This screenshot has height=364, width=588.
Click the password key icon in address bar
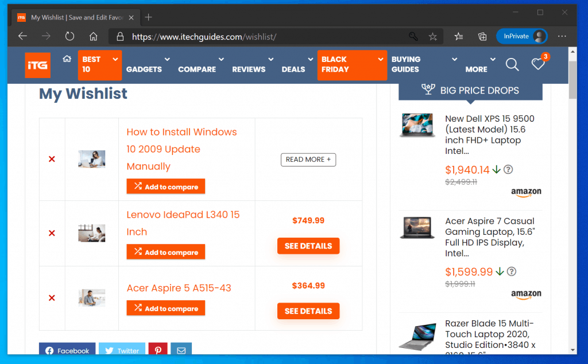(x=413, y=36)
